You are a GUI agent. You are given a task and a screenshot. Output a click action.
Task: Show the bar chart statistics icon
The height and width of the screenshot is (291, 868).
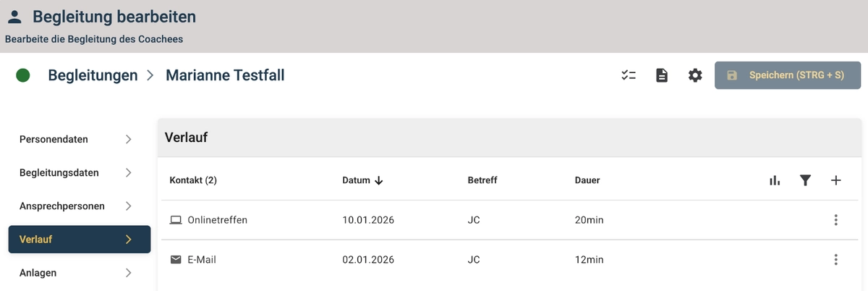775,180
